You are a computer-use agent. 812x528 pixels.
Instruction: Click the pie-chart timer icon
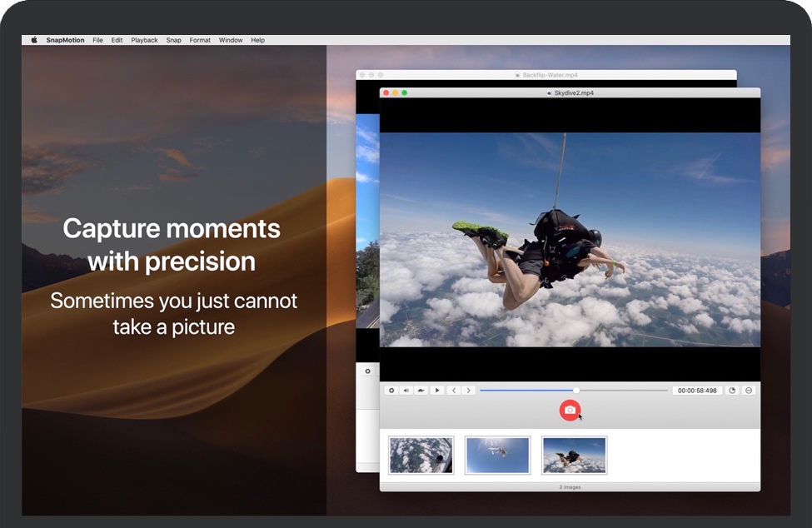pos(732,390)
